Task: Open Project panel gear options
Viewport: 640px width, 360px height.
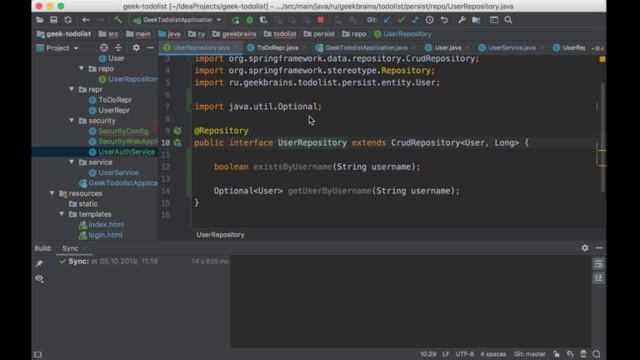Action: (136, 48)
